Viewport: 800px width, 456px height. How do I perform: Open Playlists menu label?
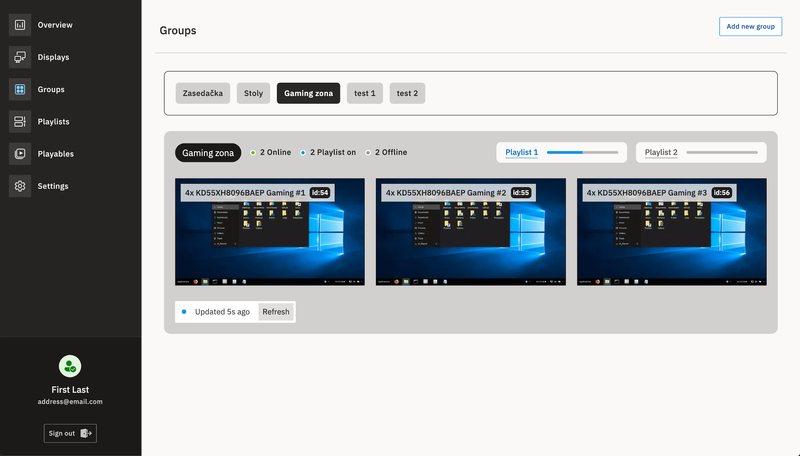54,121
